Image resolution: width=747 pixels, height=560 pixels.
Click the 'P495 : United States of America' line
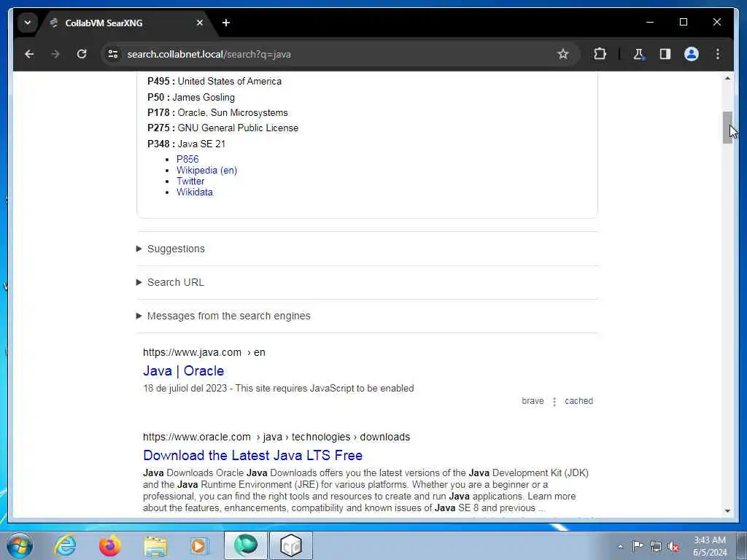click(x=214, y=81)
